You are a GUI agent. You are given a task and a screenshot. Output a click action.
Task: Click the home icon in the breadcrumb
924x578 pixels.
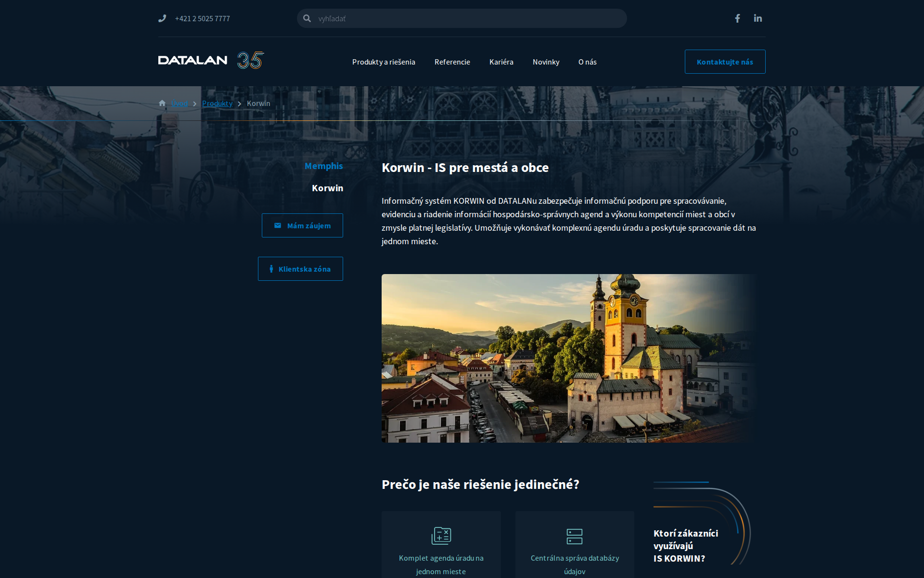[162, 103]
